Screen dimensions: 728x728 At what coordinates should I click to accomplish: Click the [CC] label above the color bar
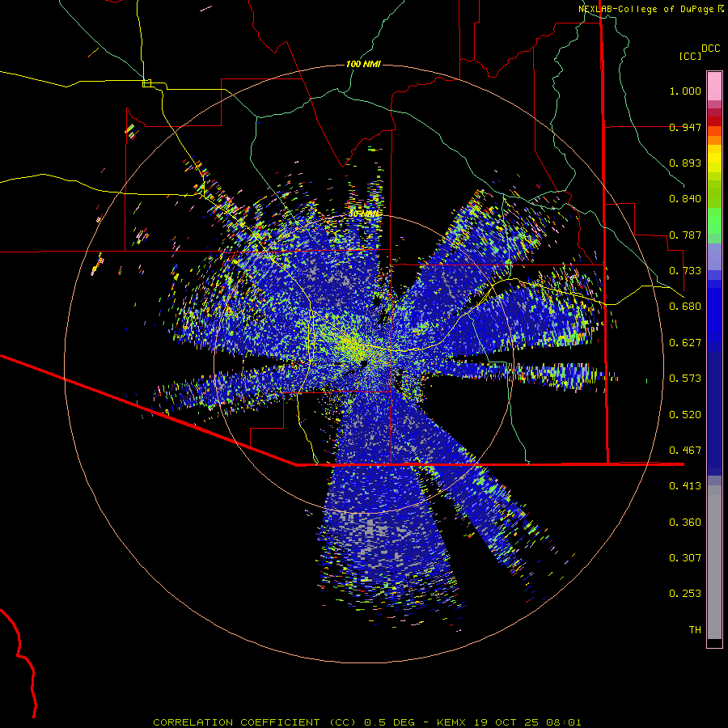690,56
